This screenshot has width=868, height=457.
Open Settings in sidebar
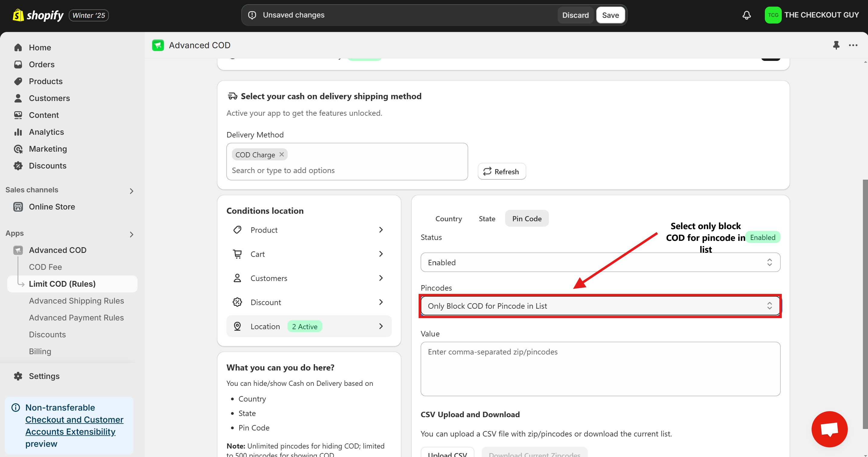coord(44,376)
